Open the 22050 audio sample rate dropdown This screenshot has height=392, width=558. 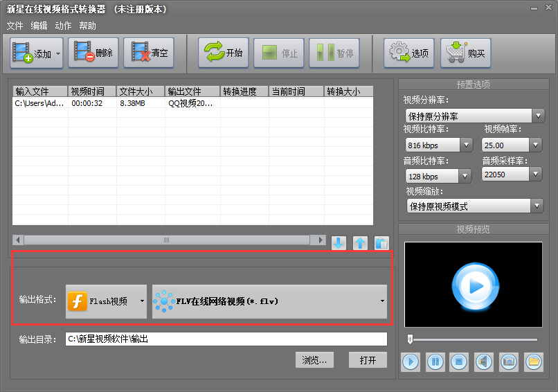pyautogui.click(x=512, y=175)
